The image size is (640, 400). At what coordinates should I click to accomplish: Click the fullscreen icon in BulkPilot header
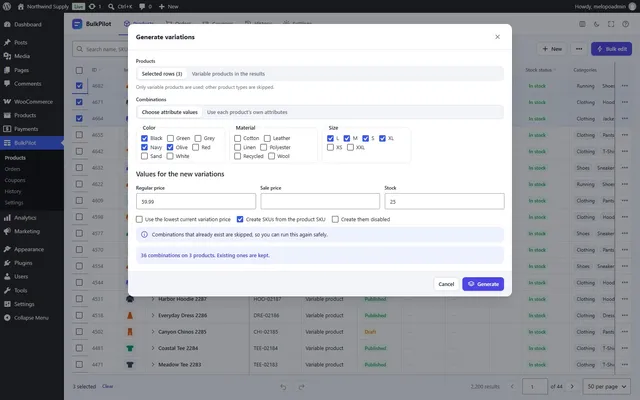pyautogui.click(x=611, y=24)
